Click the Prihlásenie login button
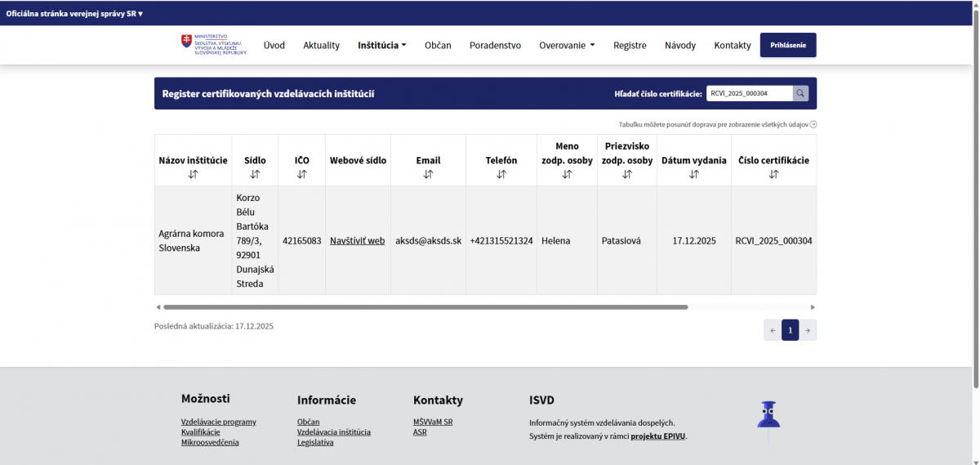 tap(787, 45)
